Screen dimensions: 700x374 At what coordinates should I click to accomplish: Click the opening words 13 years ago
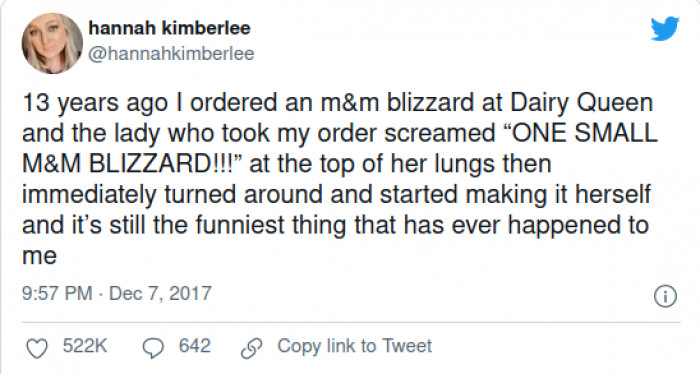coord(95,103)
